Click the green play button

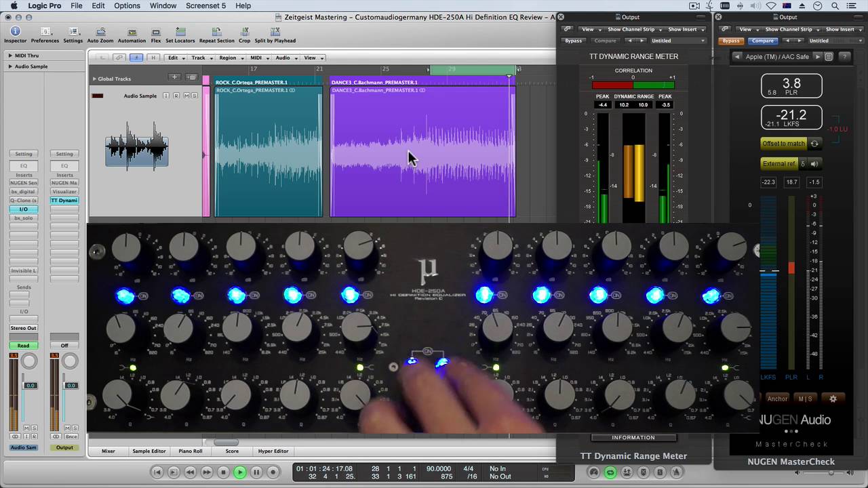pyautogui.click(x=239, y=472)
